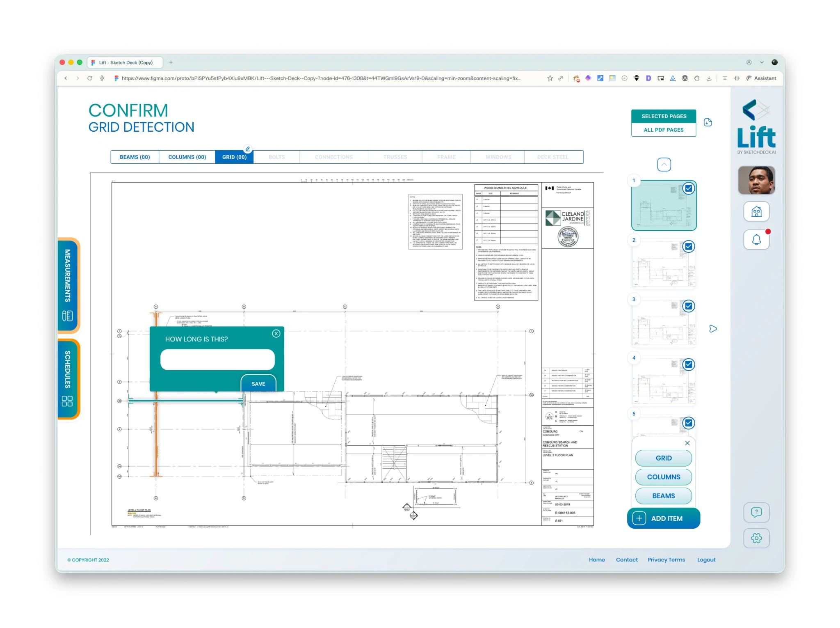Open the notifications bell icon
840x628 pixels.
click(756, 239)
